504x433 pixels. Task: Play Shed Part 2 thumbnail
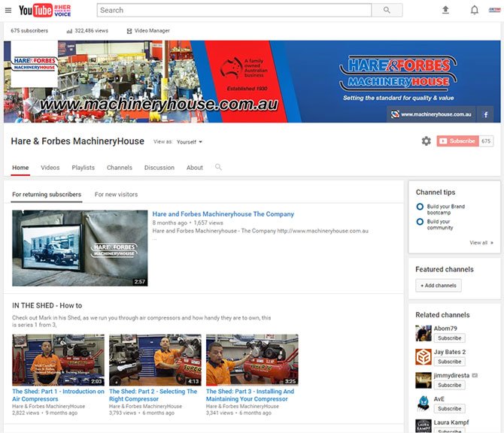tap(155, 360)
